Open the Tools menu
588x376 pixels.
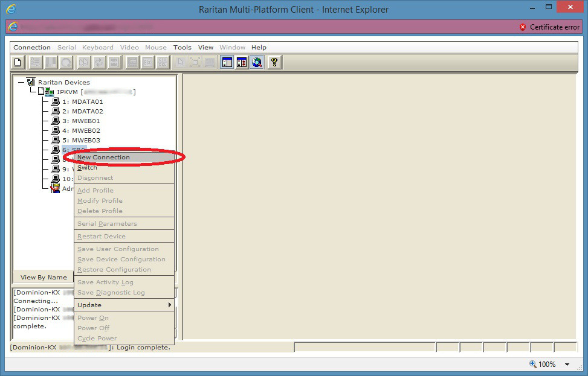[x=183, y=47]
